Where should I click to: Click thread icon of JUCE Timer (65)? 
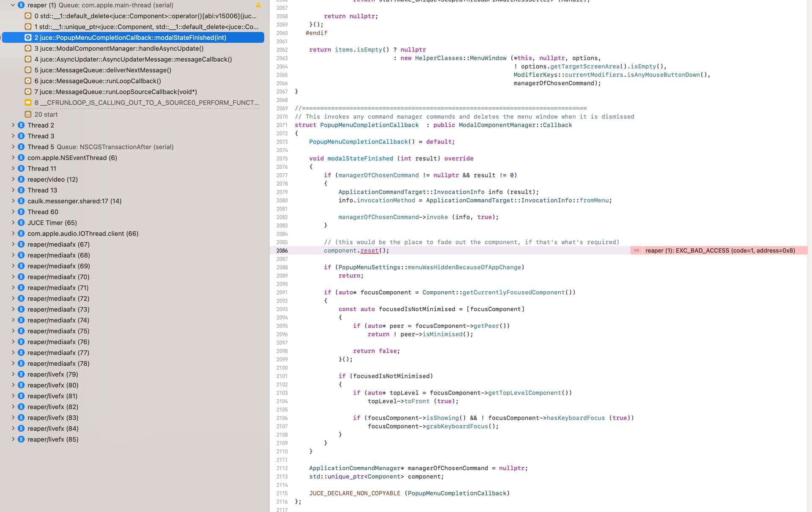pos(21,223)
